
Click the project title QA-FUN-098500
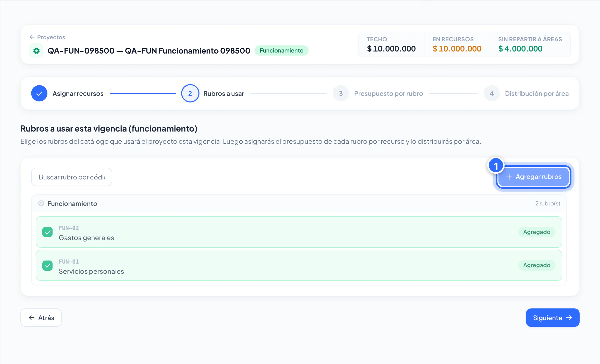coord(149,51)
